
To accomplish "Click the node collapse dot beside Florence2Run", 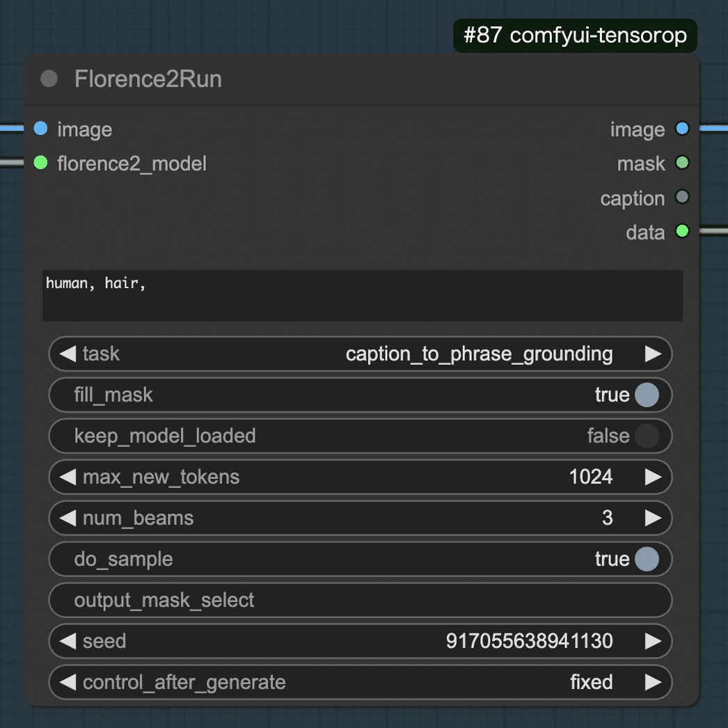I will tap(49, 79).
